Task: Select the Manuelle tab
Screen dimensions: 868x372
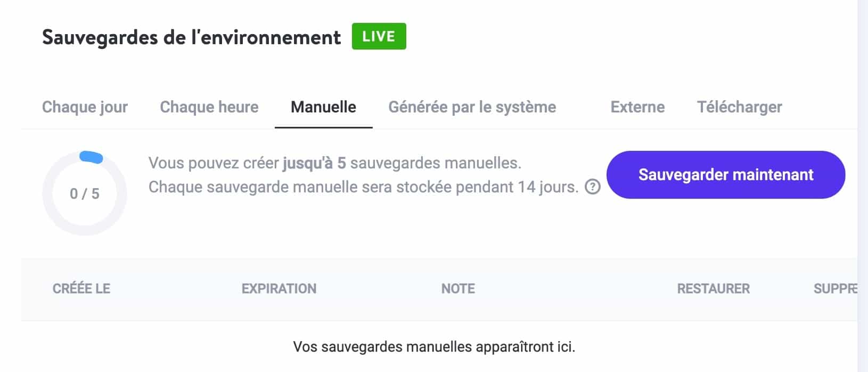Action: (323, 107)
